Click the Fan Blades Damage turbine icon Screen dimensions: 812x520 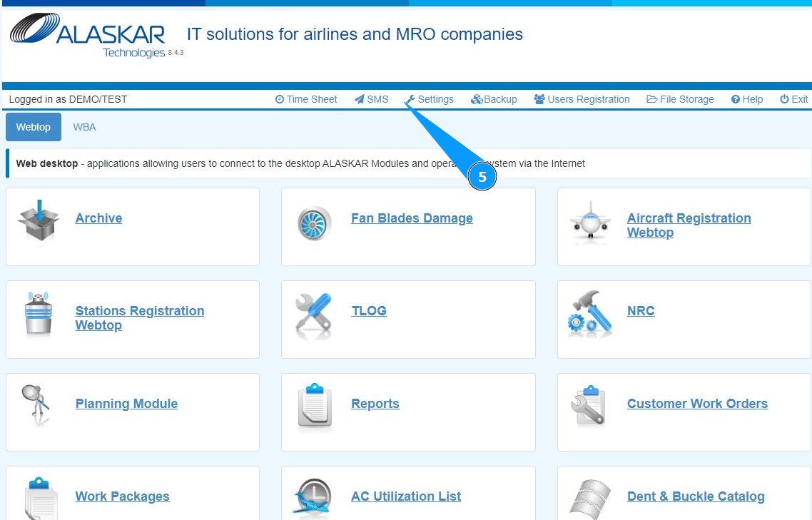(x=315, y=223)
